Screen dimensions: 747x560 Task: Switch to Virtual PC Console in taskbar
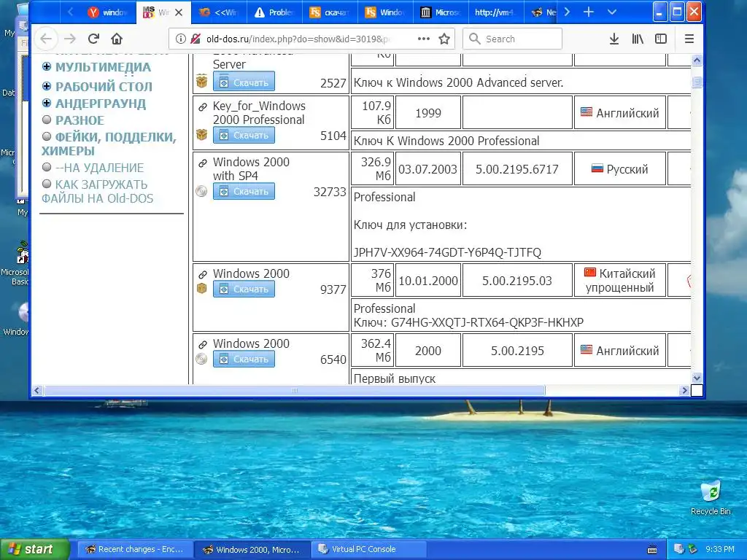pos(368,550)
